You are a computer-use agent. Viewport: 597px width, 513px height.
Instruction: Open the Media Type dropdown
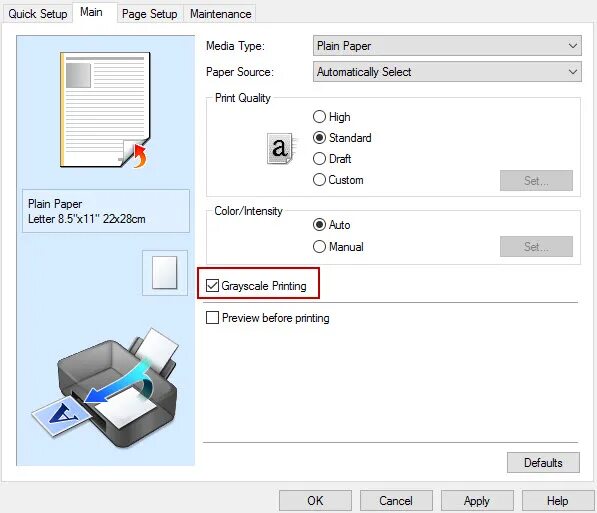click(x=447, y=46)
